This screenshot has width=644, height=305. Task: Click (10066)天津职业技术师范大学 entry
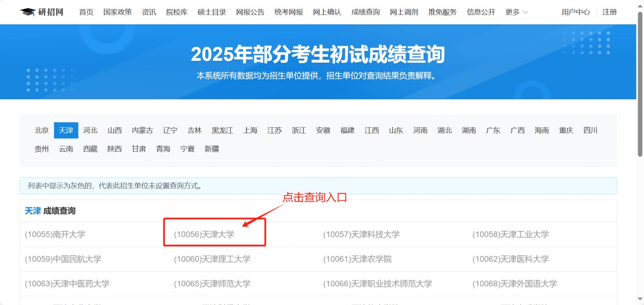[x=378, y=283]
